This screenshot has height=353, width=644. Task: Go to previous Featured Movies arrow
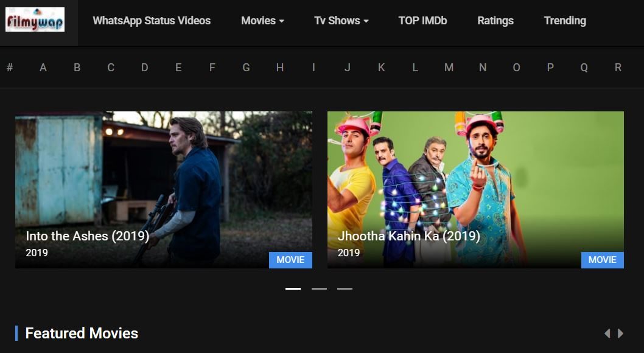click(x=607, y=334)
